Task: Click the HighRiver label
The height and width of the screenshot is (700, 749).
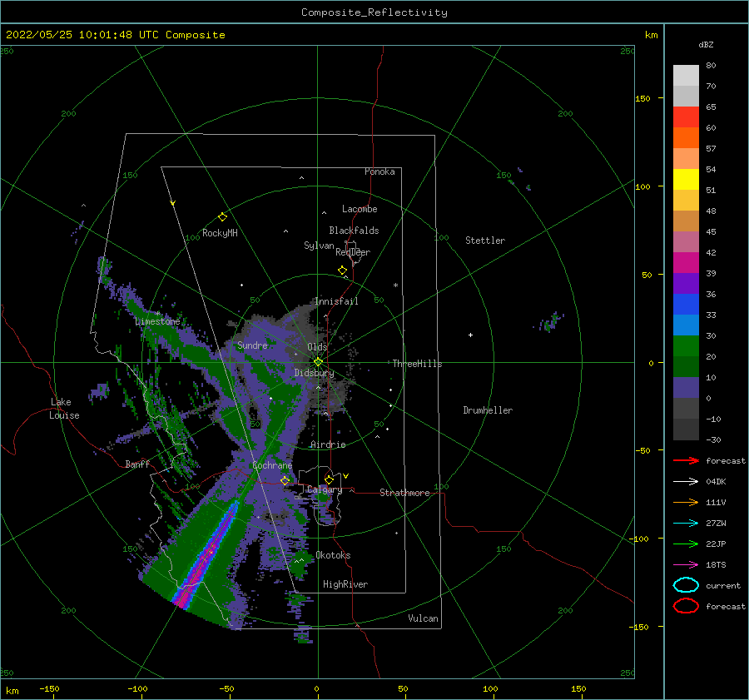Action: 345,584
